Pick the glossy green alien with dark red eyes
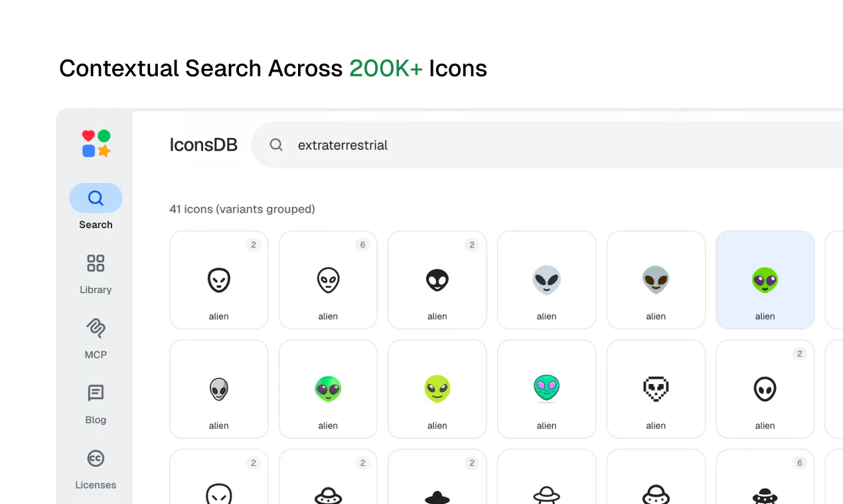This screenshot has width=843, height=504. 328,389
